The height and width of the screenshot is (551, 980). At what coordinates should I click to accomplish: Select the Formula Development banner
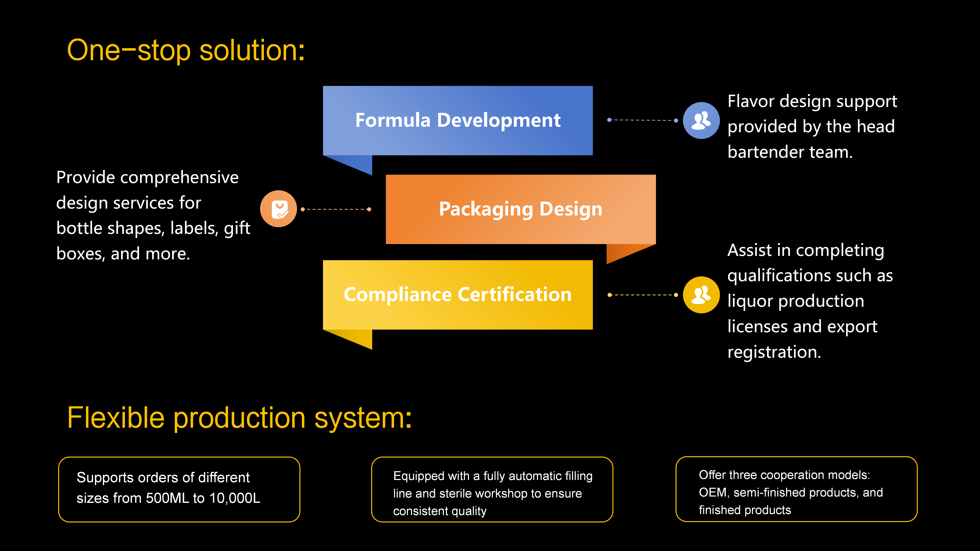(458, 120)
